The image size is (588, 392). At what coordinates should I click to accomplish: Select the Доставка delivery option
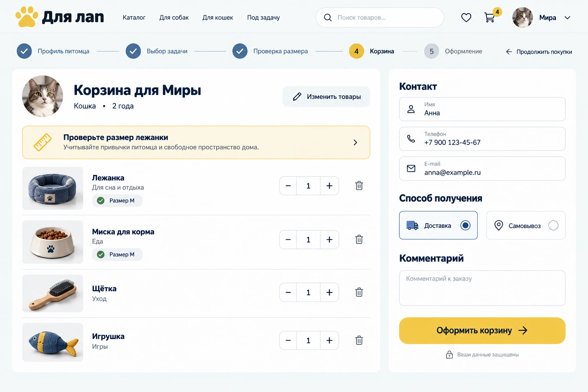(x=438, y=225)
